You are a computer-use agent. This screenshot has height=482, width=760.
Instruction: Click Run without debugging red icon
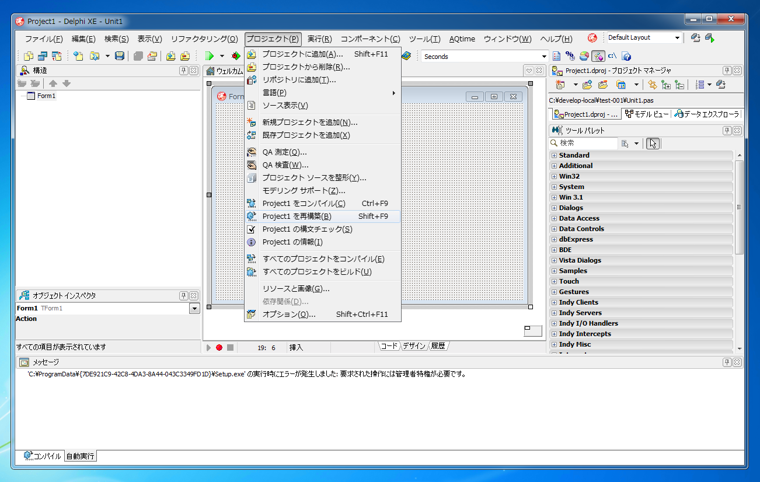coord(236,56)
